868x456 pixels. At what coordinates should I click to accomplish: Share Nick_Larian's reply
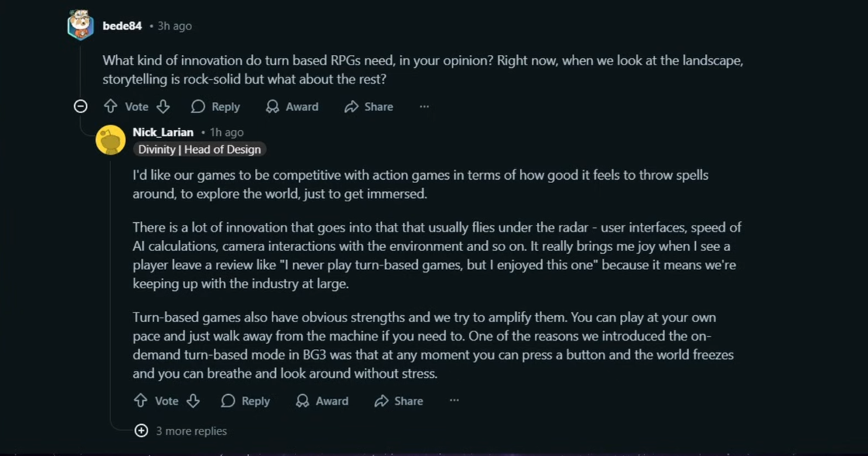click(x=398, y=401)
